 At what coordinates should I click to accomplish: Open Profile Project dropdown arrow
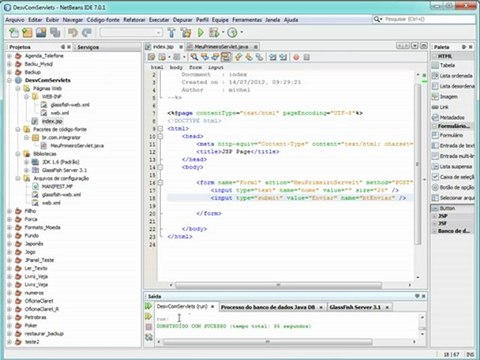point(241,32)
